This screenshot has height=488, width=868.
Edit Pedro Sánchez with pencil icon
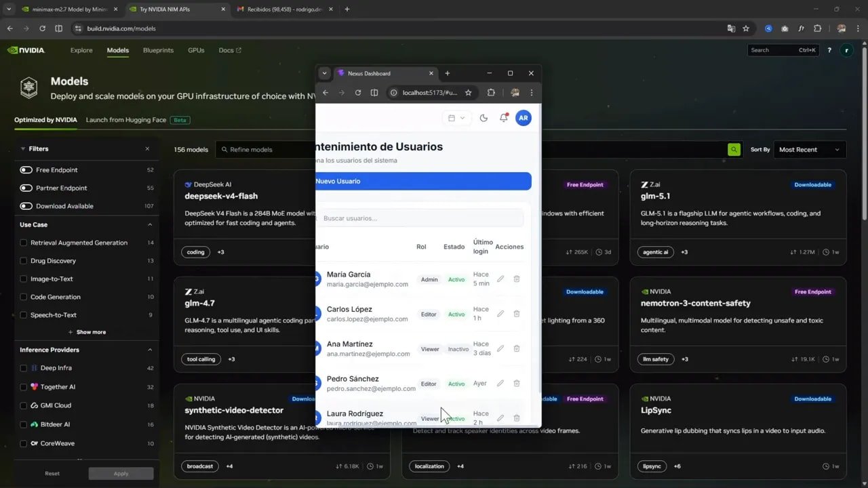click(500, 383)
